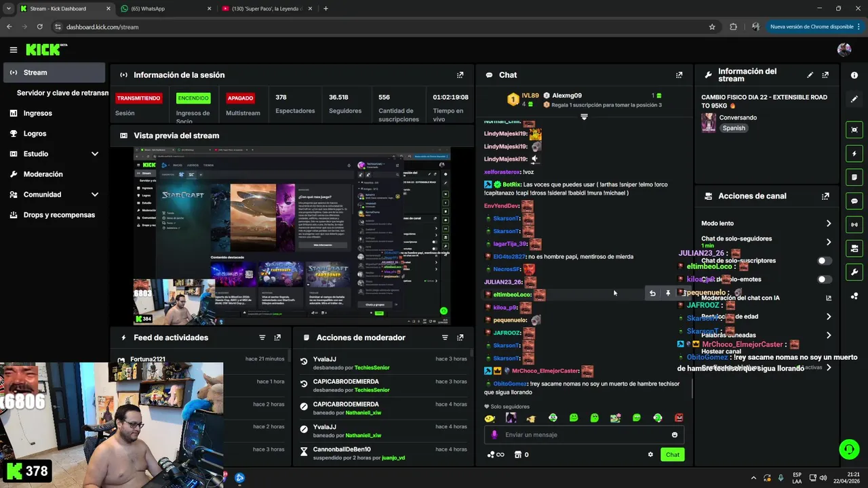Viewport: 868px width, 488px height.
Task: Open the profile avatar menu
Action: [844, 49]
